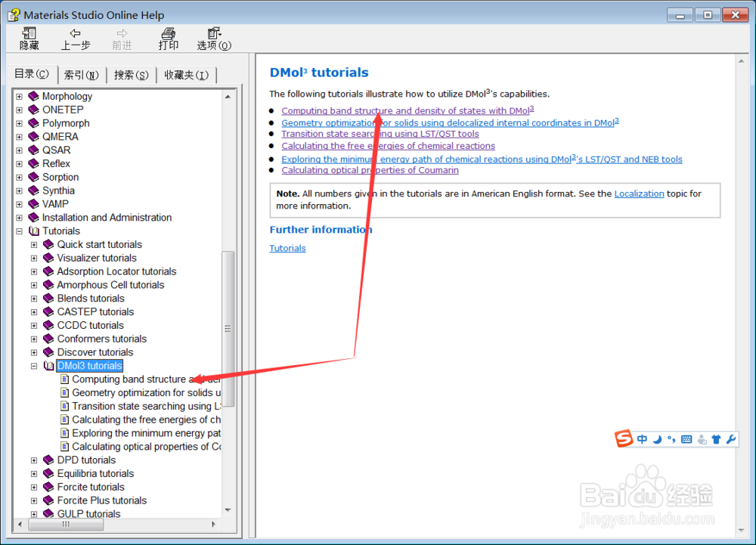Select Adsorption Locator tutorials tree item

pyautogui.click(x=116, y=272)
